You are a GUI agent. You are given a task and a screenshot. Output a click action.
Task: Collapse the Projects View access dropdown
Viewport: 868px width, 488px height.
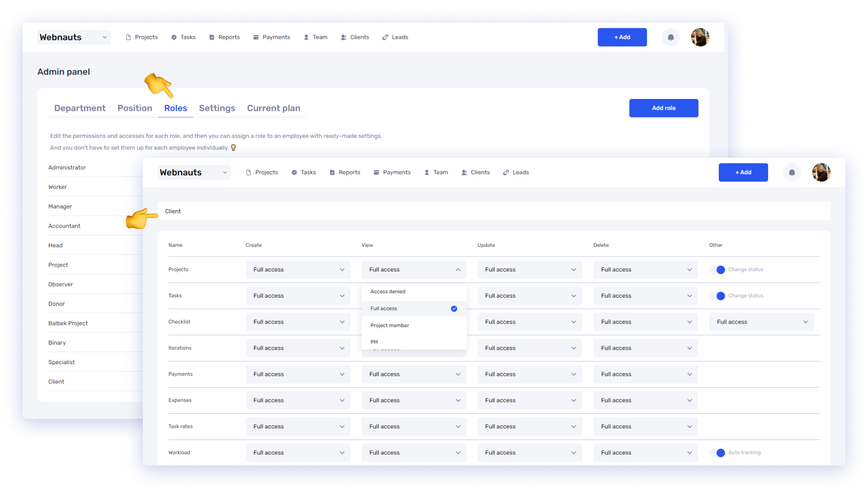pos(414,269)
